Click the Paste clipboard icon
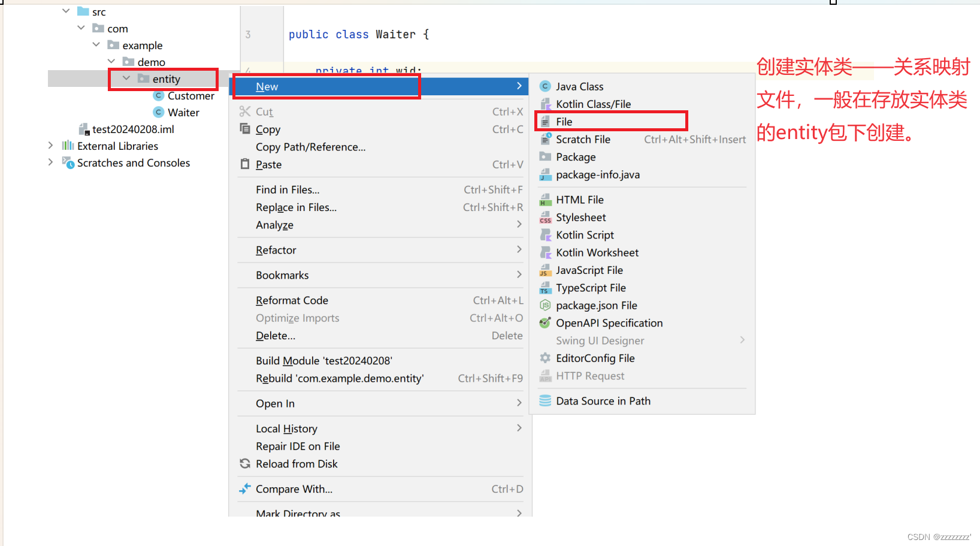 (244, 164)
